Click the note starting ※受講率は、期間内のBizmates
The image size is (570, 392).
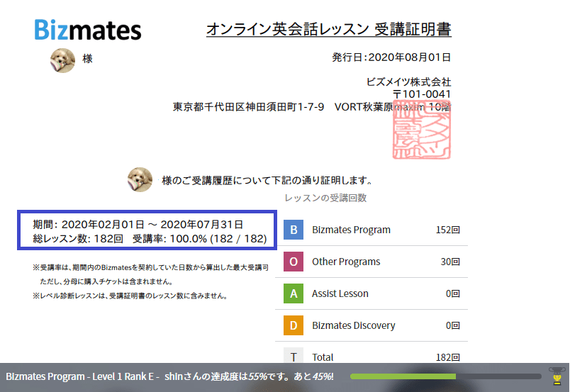[x=151, y=267]
